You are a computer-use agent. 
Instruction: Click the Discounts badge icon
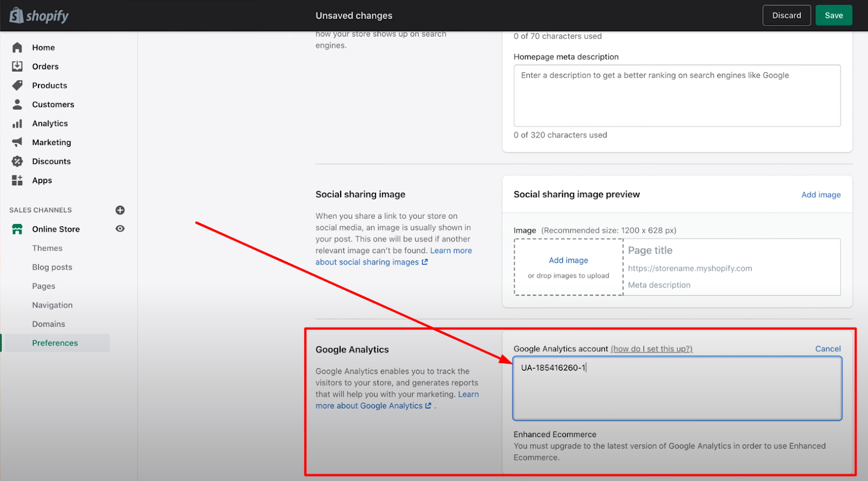[x=17, y=161]
